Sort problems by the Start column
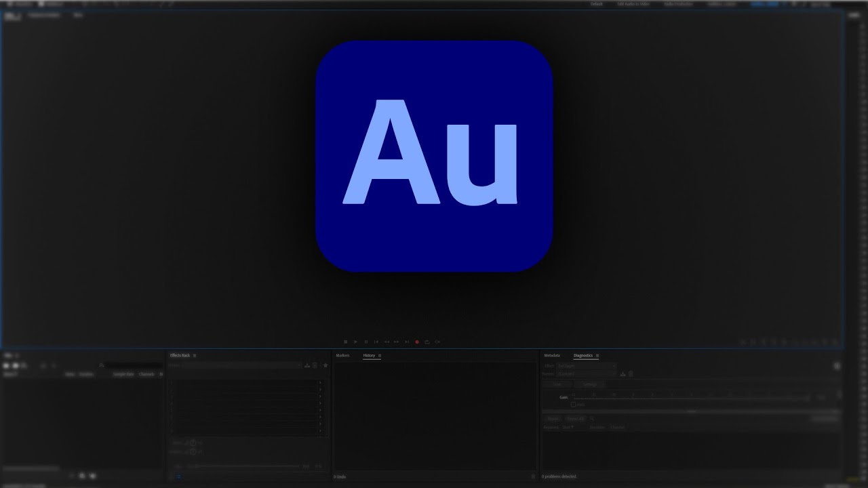Image resolution: width=868 pixels, height=488 pixels. [568, 427]
